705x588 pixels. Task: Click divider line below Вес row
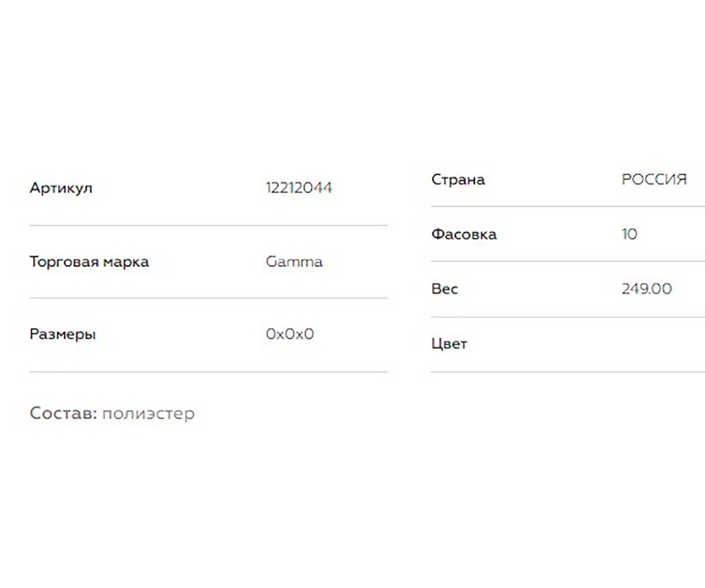coord(568,317)
